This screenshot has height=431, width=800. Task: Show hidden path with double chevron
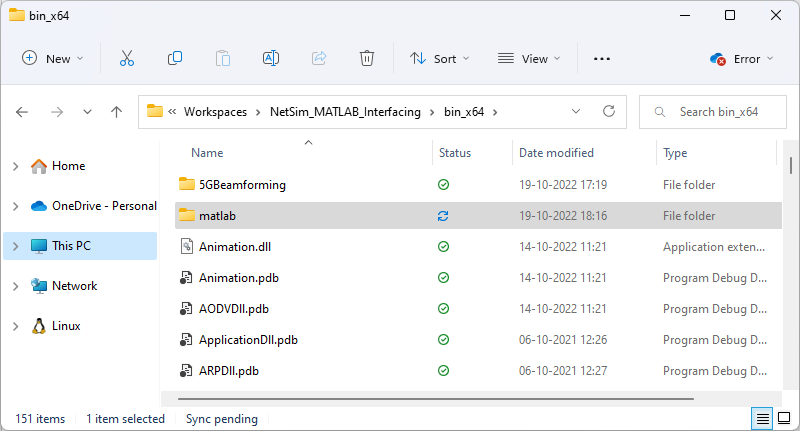tap(172, 112)
